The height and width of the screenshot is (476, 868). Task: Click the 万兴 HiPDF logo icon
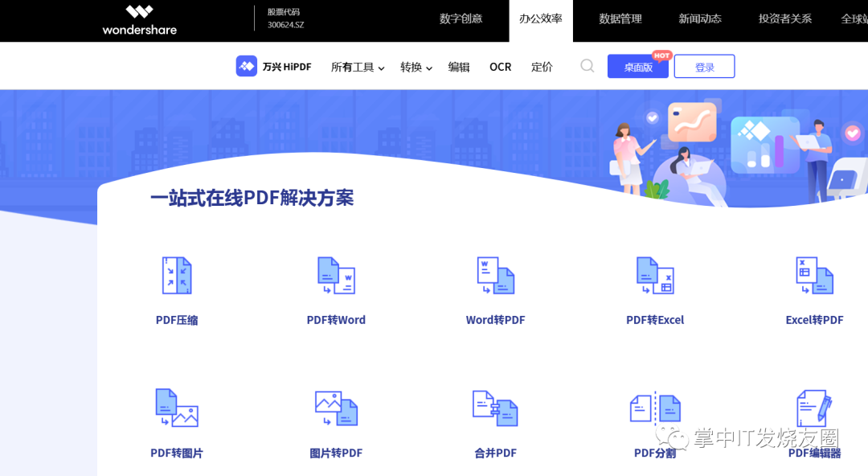(x=247, y=67)
